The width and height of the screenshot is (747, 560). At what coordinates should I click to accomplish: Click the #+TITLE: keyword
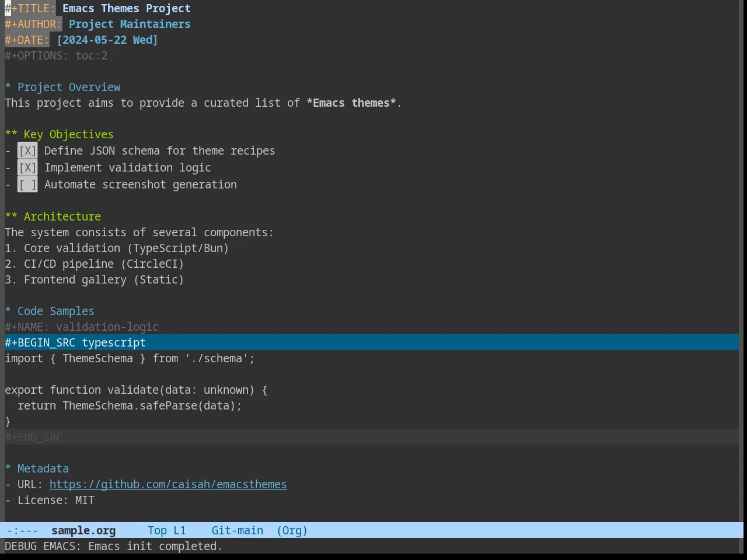(x=30, y=8)
